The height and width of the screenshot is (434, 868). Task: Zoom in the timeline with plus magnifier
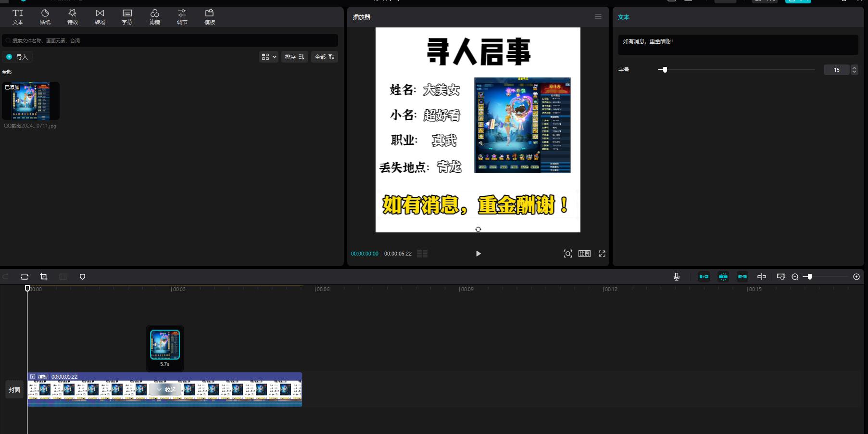(x=856, y=277)
